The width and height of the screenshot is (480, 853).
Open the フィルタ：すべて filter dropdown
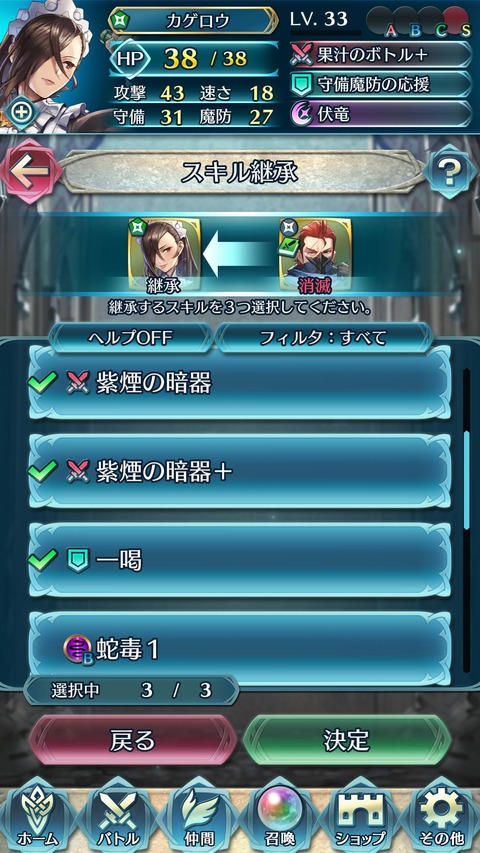pyautogui.click(x=324, y=338)
